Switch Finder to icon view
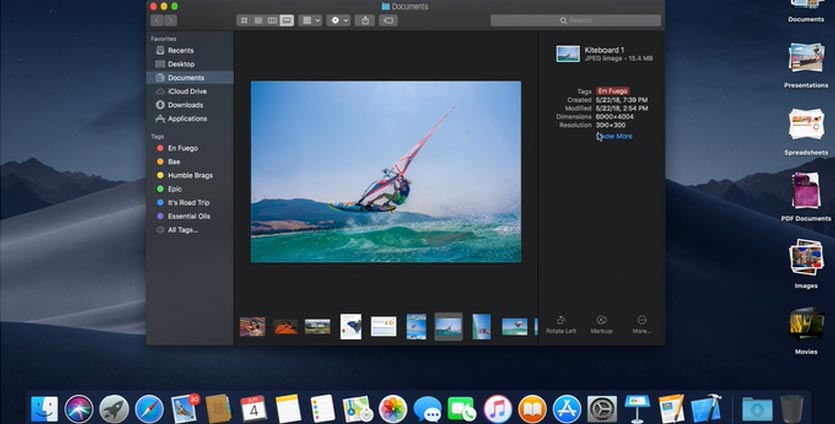This screenshot has height=424, width=835. coord(243,20)
